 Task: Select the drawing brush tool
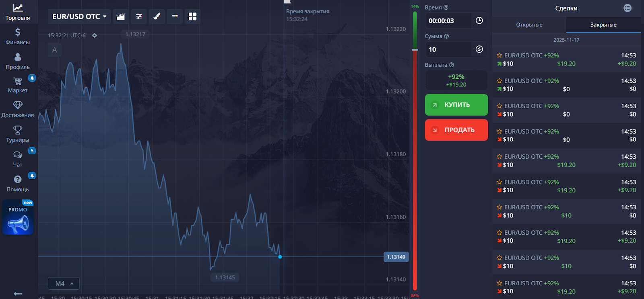157,16
